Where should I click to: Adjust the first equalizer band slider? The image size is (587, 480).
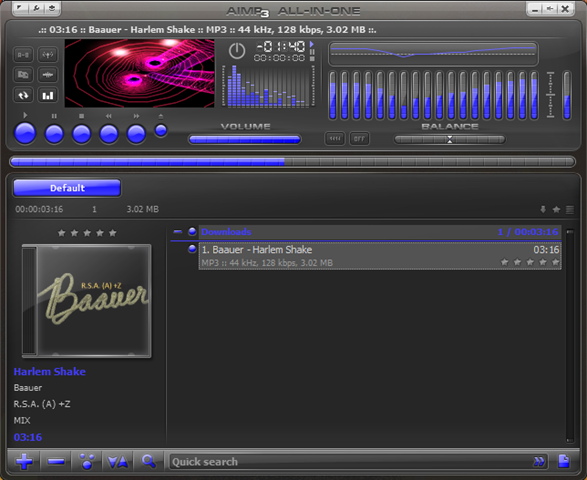point(332,95)
